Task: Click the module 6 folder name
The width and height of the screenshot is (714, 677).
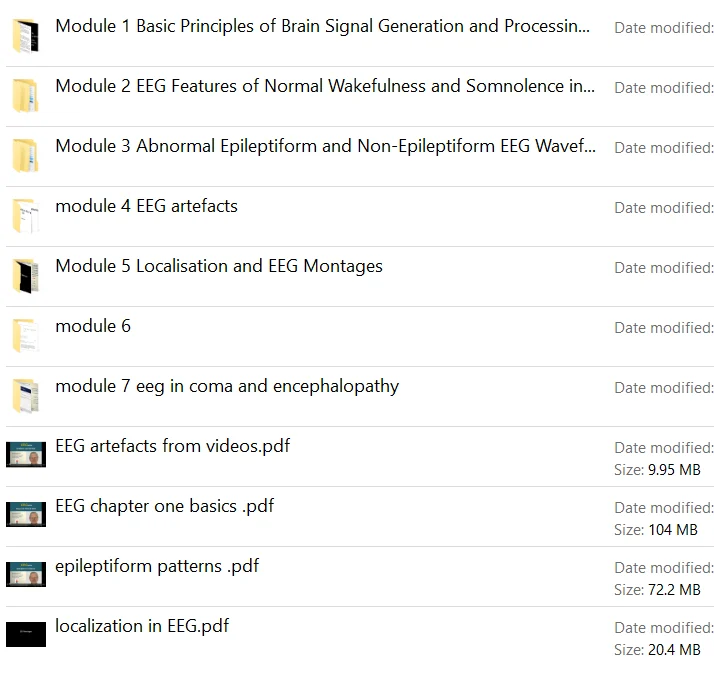Action: (93, 326)
